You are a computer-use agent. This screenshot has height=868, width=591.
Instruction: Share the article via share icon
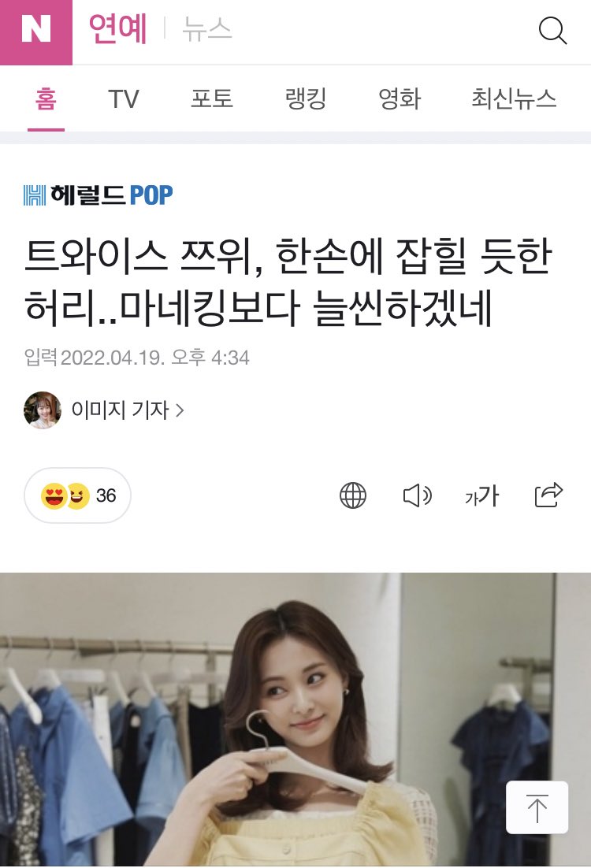(x=548, y=495)
